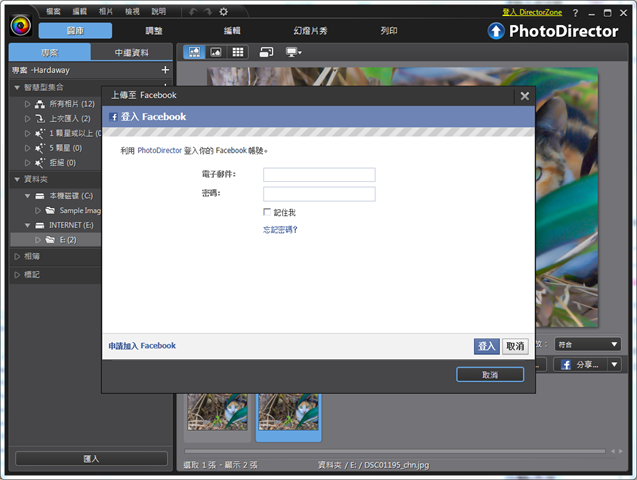
Task: Click the E: (2) folder icon
Action: click(x=50, y=240)
